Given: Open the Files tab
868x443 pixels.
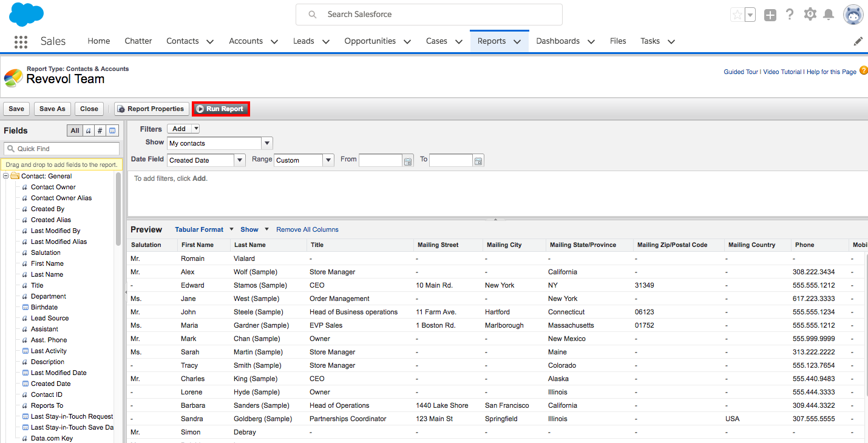Looking at the screenshot, I should [618, 41].
